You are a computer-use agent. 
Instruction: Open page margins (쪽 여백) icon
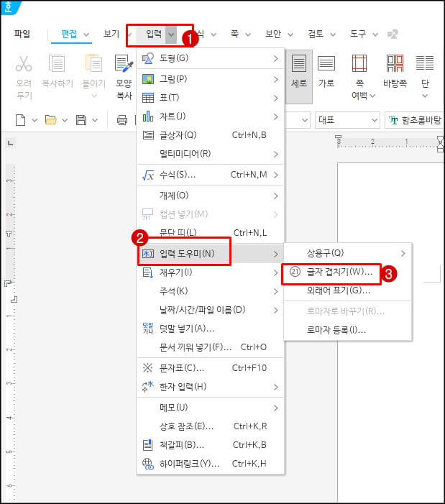[x=359, y=63]
